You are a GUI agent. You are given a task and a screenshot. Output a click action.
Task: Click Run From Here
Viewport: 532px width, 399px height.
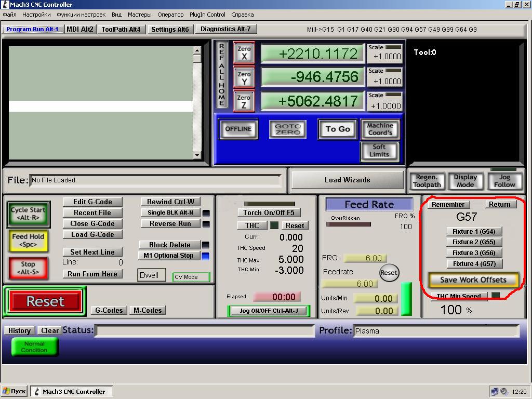pos(92,274)
